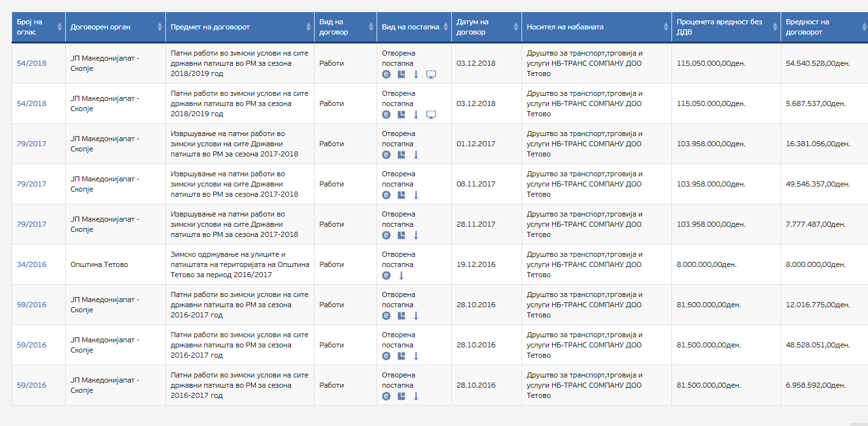Click sort arrows of the 'Вид на постапка' column
The height and width of the screenshot is (426, 868).
click(445, 27)
